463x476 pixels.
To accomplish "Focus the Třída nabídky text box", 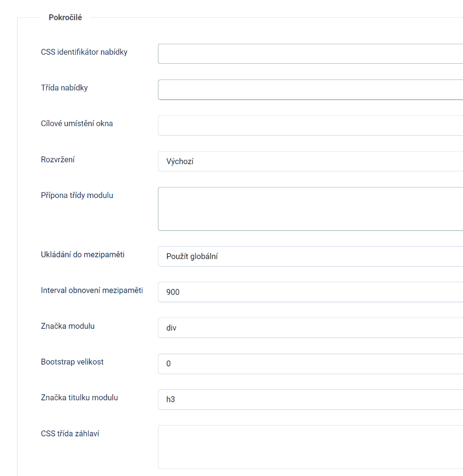I will point(310,89).
